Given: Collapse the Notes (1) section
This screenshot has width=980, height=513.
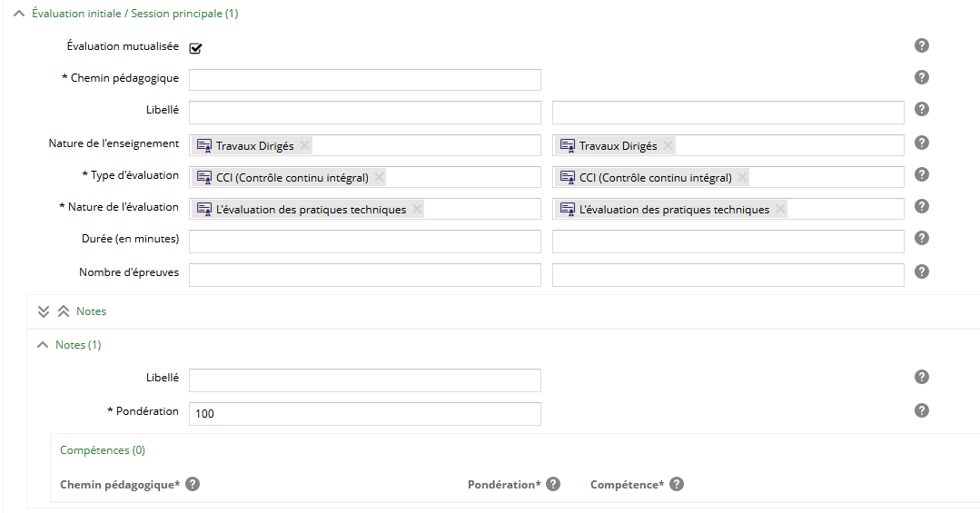Looking at the screenshot, I should click(42, 345).
